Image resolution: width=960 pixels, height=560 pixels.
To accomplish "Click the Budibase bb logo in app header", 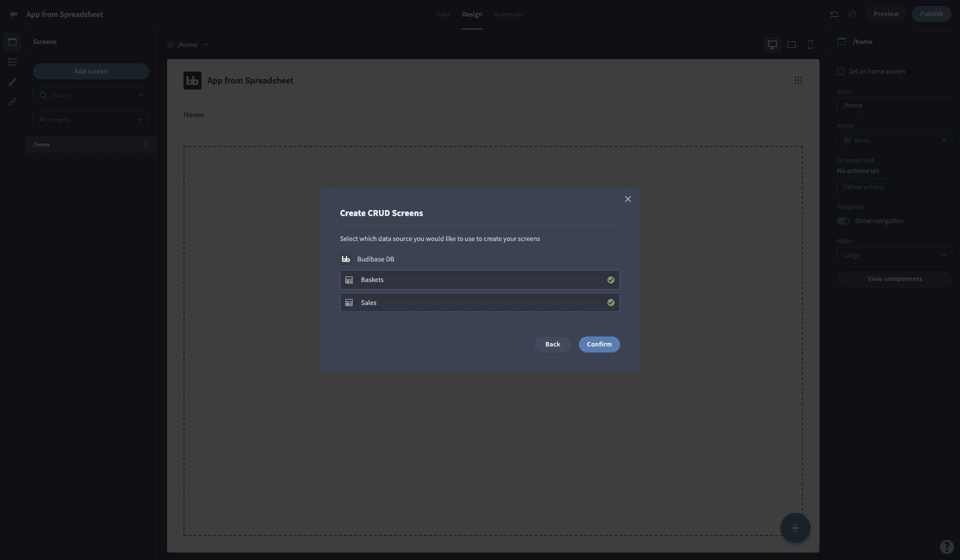I will 192,80.
